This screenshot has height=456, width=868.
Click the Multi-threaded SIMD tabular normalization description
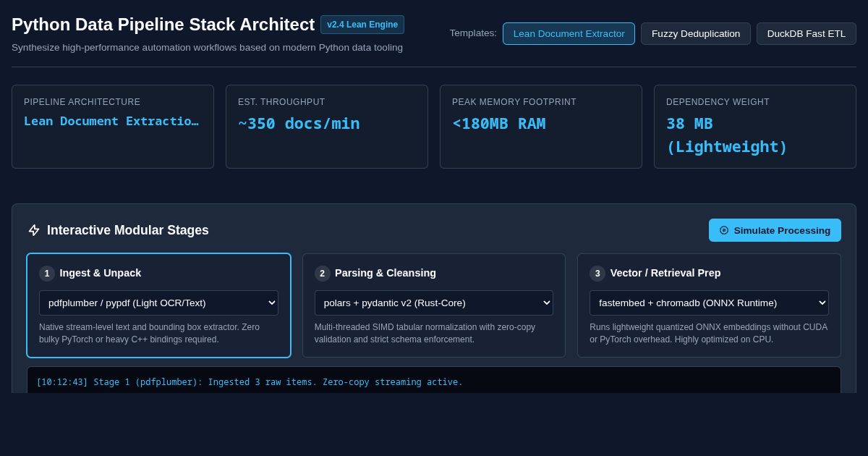point(425,334)
